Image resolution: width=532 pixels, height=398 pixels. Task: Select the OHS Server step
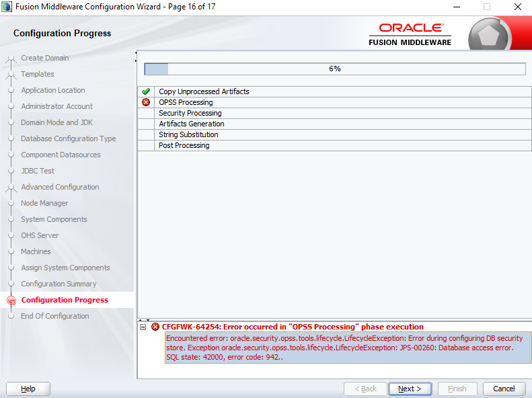pos(40,235)
